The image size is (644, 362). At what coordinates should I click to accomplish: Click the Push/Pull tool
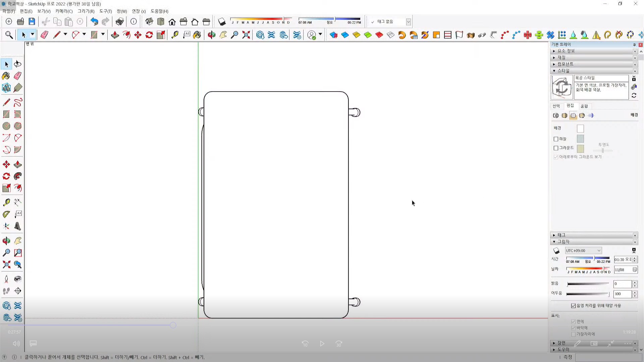point(18,165)
